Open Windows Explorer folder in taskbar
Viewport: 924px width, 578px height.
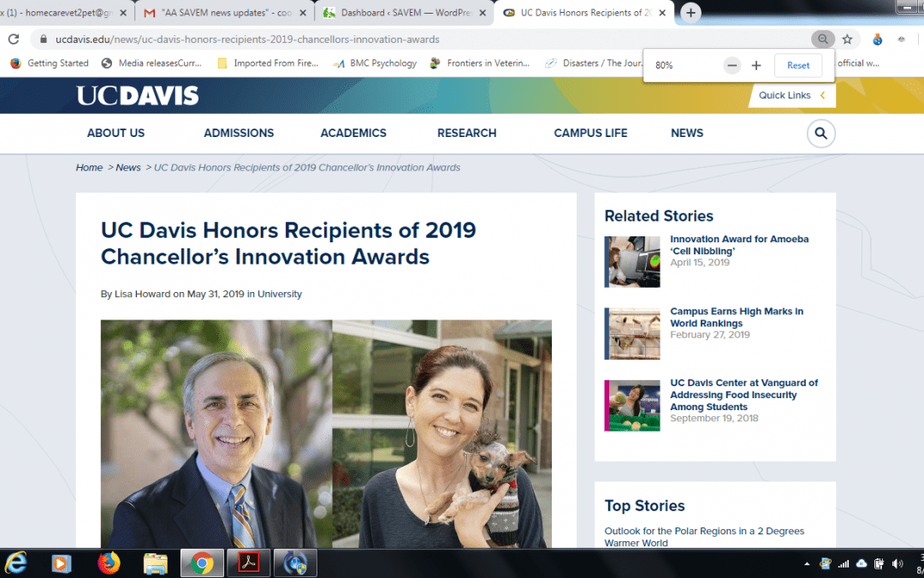(x=155, y=563)
